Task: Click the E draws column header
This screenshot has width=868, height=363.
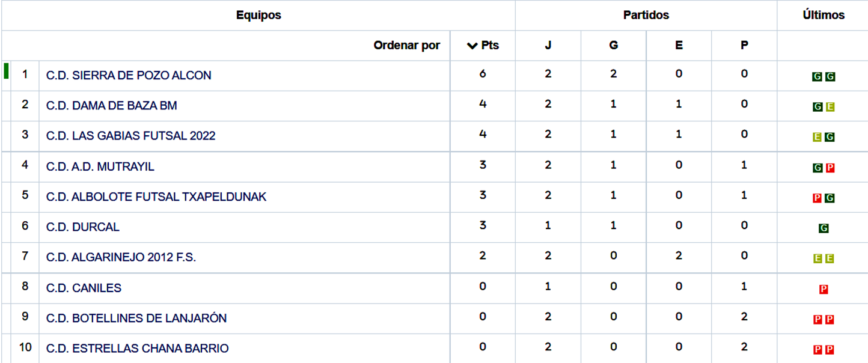Action: [x=679, y=46]
